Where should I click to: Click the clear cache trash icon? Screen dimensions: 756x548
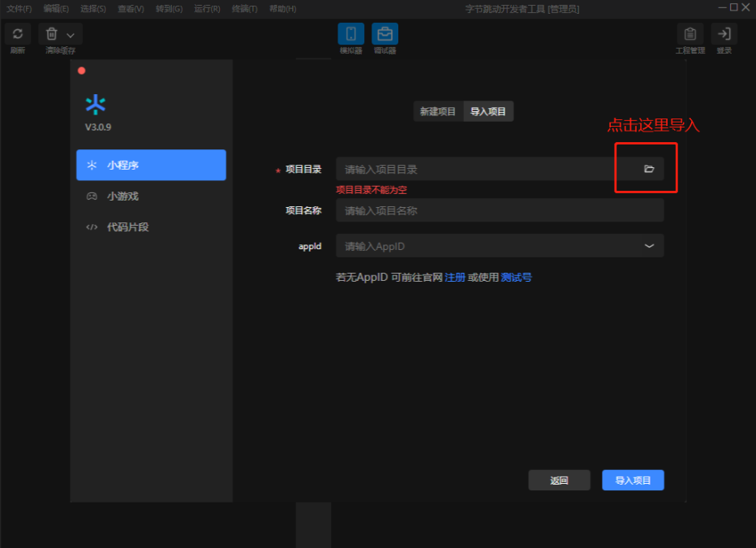pyautogui.click(x=52, y=34)
